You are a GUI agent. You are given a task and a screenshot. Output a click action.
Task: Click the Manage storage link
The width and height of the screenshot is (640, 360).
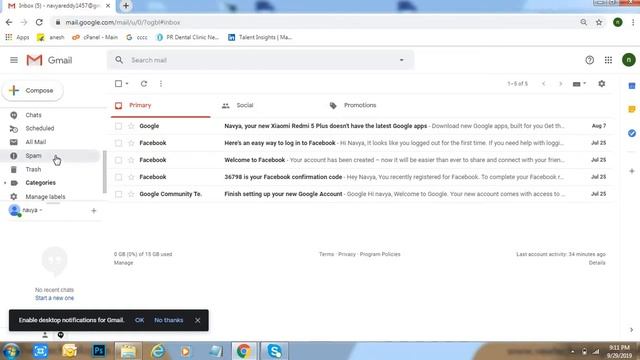point(123,263)
